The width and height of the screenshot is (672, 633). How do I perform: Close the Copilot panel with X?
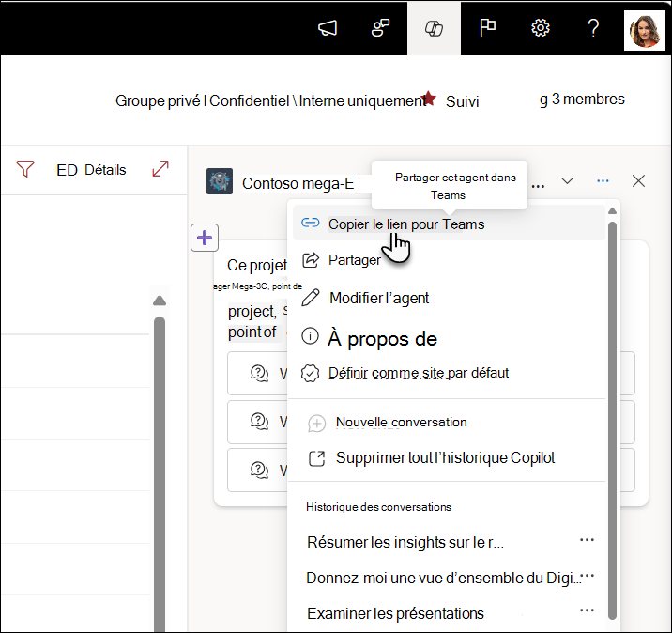coord(638,181)
